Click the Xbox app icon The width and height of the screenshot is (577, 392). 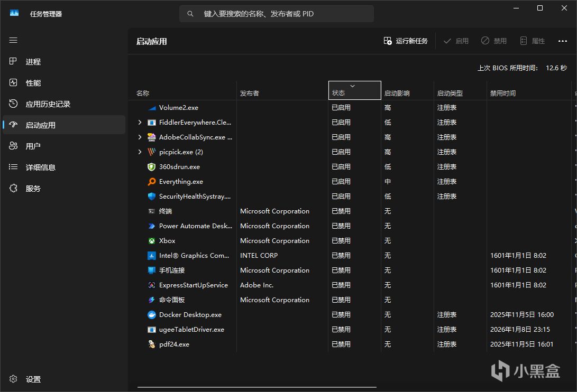[152, 241]
